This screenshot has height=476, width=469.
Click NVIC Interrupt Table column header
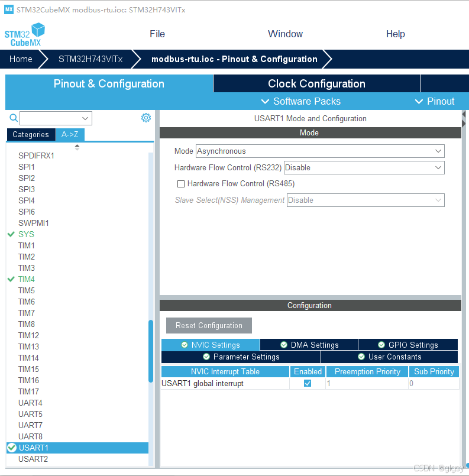(x=225, y=371)
